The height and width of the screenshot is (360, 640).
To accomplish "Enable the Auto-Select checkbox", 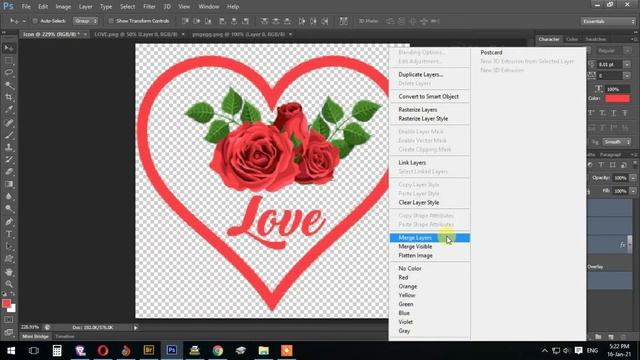I will point(35,21).
